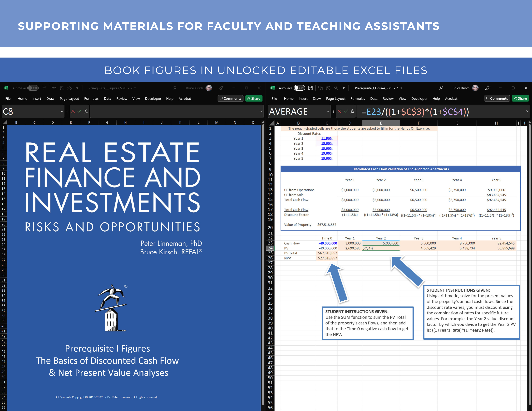Confirm the formula with the green check, right window
This screenshot has height=411, width=532.
346,111
